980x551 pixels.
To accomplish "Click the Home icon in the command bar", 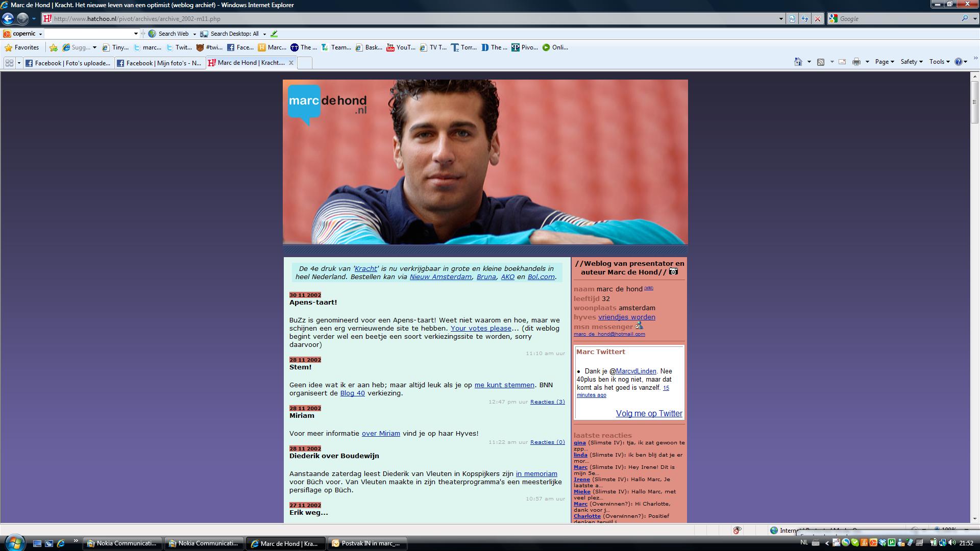I will pos(798,62).
